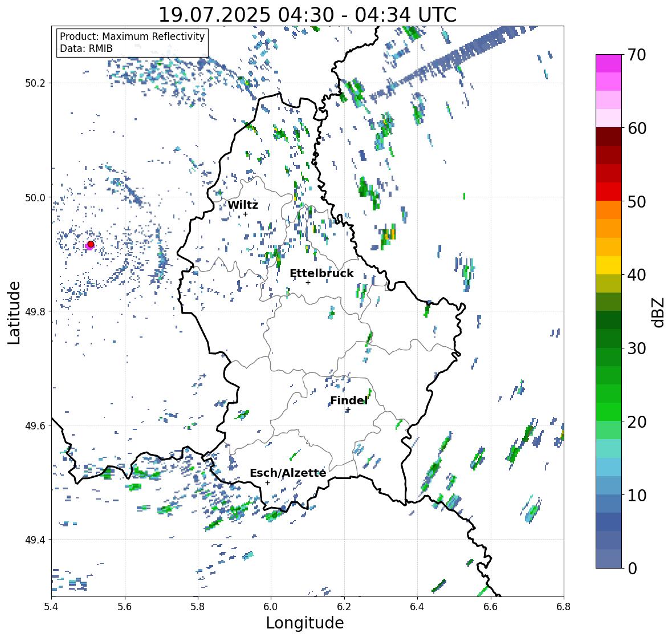This screenshot has height=637, width=672.
Task: Click the bright green 20 dBZ colorbar segment
Action: coord(609,412)
